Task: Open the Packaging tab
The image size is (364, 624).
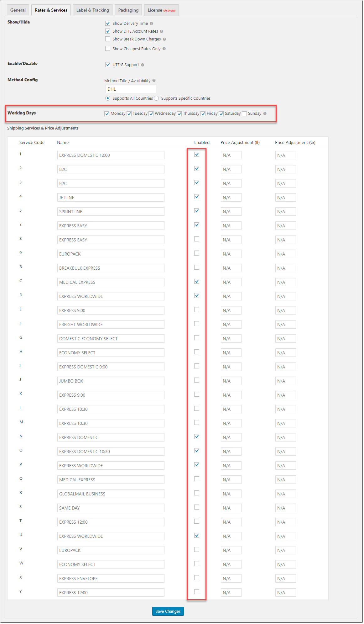Action: pos(128,10)
